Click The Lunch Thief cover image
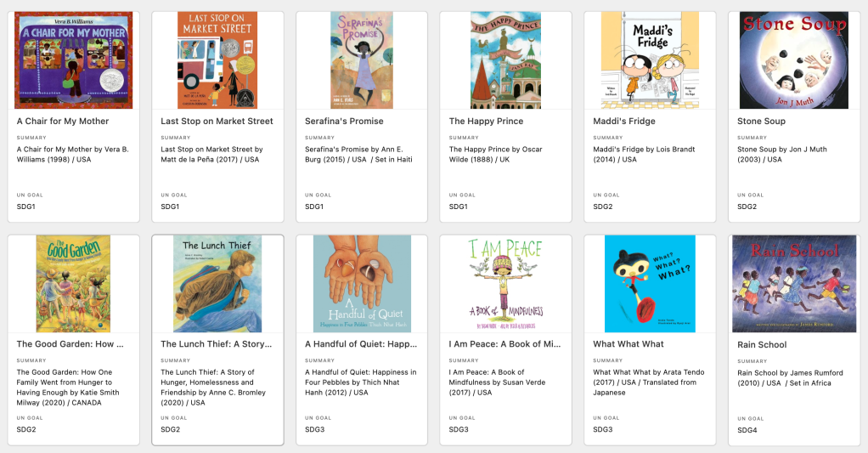The height and width of the screenshot is (453, 868). tap(217, 284)
